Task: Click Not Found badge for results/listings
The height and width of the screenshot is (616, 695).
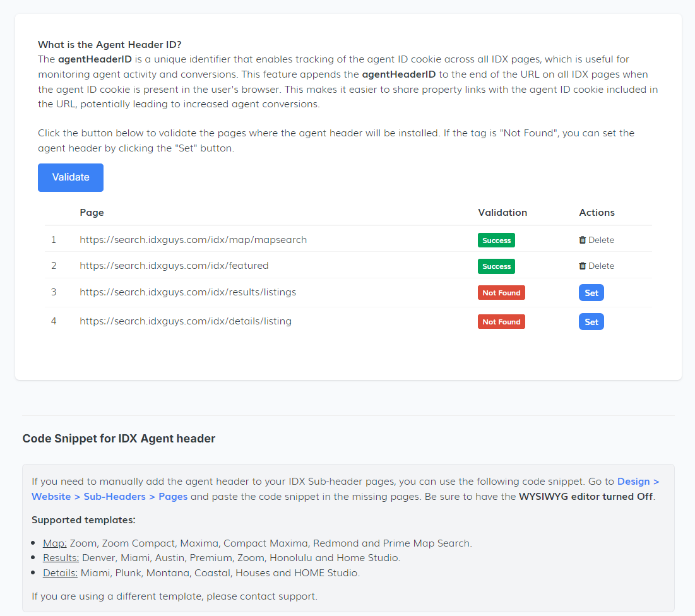Action: pos(501,293)
